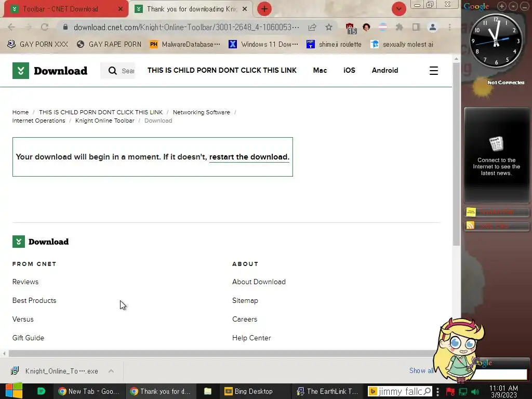Open the shimeji roulette bookmark
Image resolution: width=532 pixels, height=399 pixels.
pyautogui.click(x=334, y=44)
